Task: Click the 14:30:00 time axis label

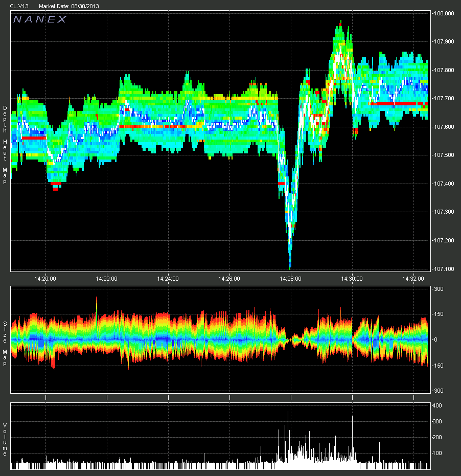Action: (x=352, y=279)
